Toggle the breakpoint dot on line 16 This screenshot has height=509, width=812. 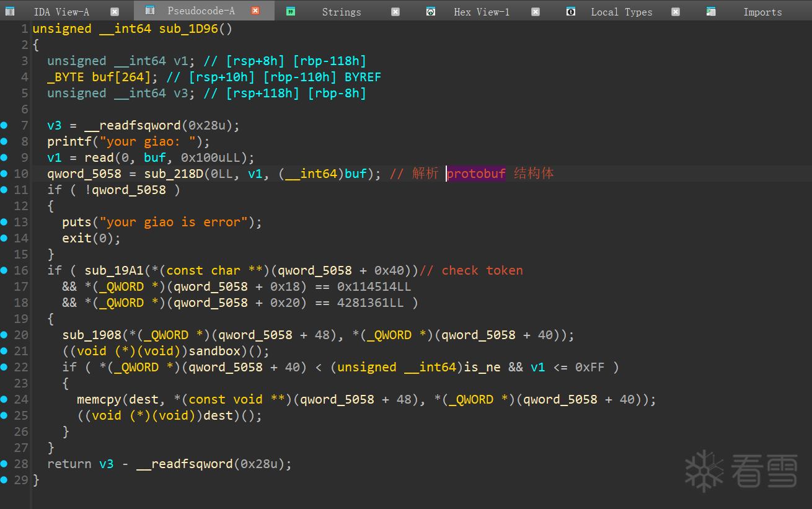[x=4, y=270]
